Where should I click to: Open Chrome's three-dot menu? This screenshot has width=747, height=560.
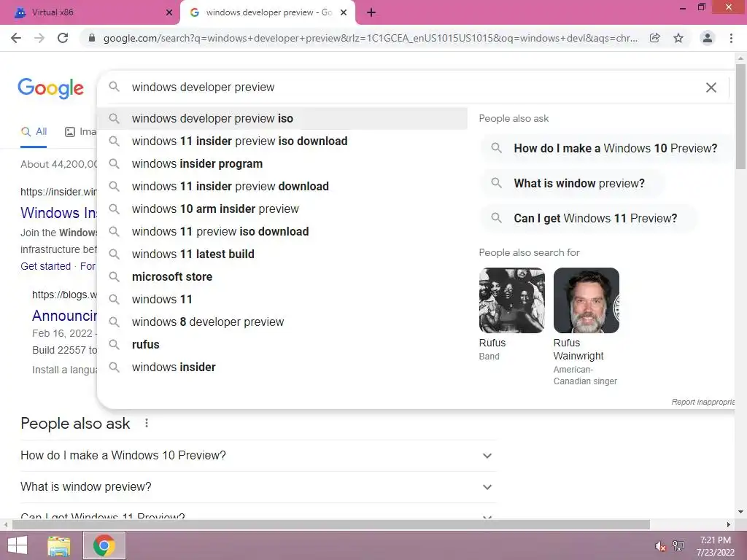tap(731, 38)
